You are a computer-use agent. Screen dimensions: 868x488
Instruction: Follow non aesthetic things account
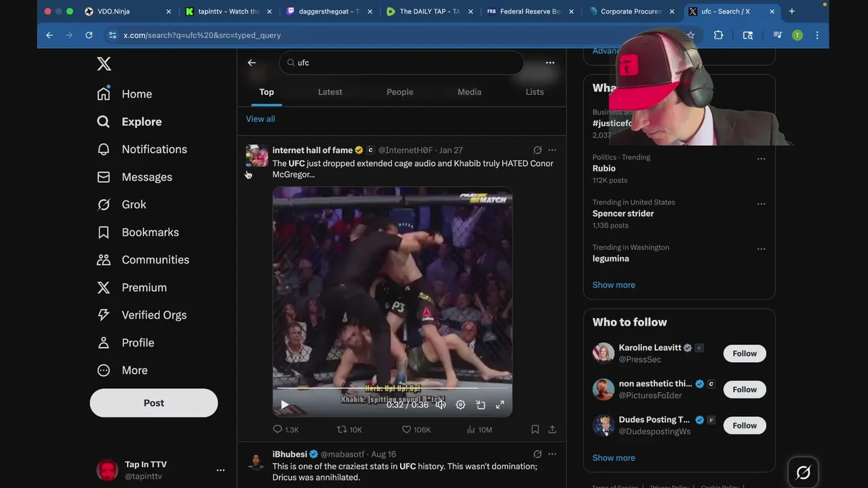click(x=745, y=390)
